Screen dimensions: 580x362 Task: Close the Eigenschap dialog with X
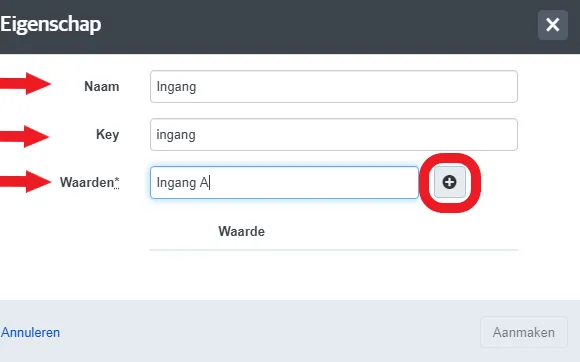pyautogui.click(x=553, y=25)
